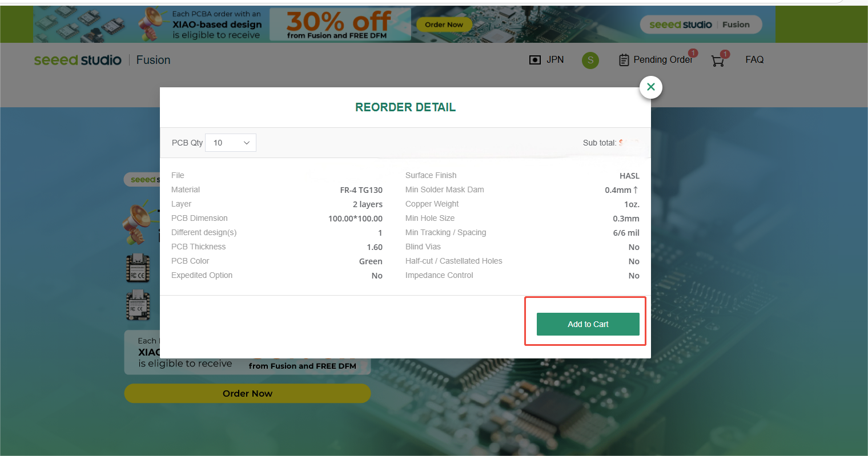The image size is (868, 456).
Task: Open the shopping cart icon
Action: click(x=718, y=60)
